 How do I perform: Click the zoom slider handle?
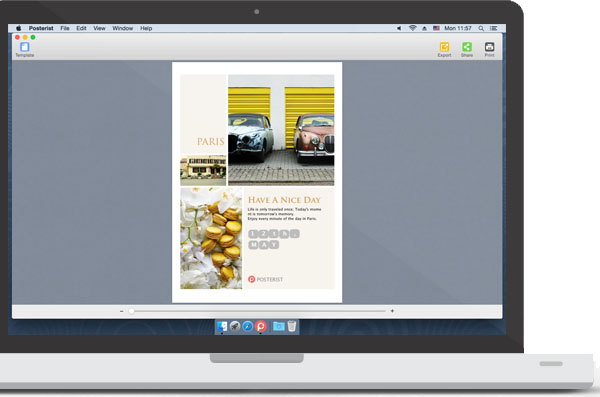[x=131, y=311]
